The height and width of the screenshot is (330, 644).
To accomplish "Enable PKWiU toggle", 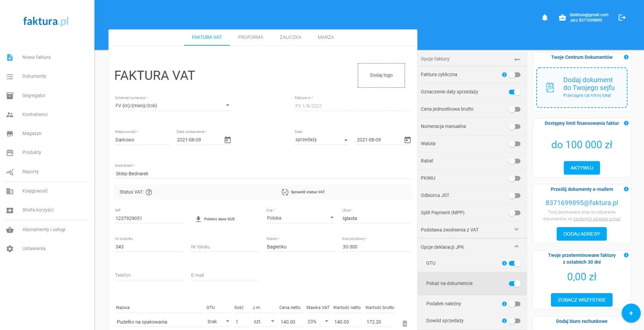I will coord(515,178).
